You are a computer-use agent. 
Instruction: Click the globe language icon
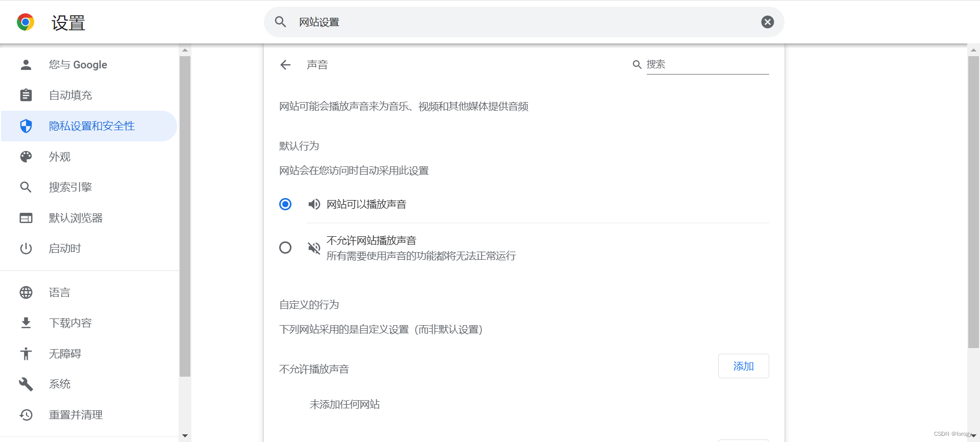pos(26,292)
